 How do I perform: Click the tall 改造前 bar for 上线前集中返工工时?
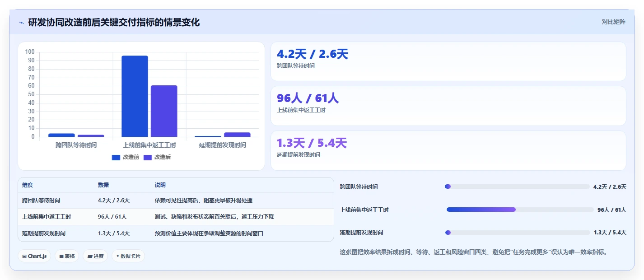(135, 96)
